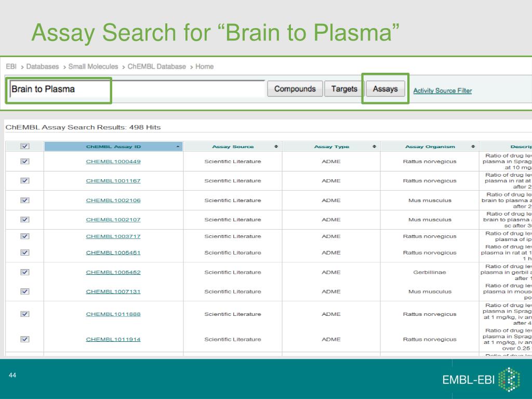Select ADME cell in CHEMBL1005452 row
The image size is (532, 399).
pos(331,272)
